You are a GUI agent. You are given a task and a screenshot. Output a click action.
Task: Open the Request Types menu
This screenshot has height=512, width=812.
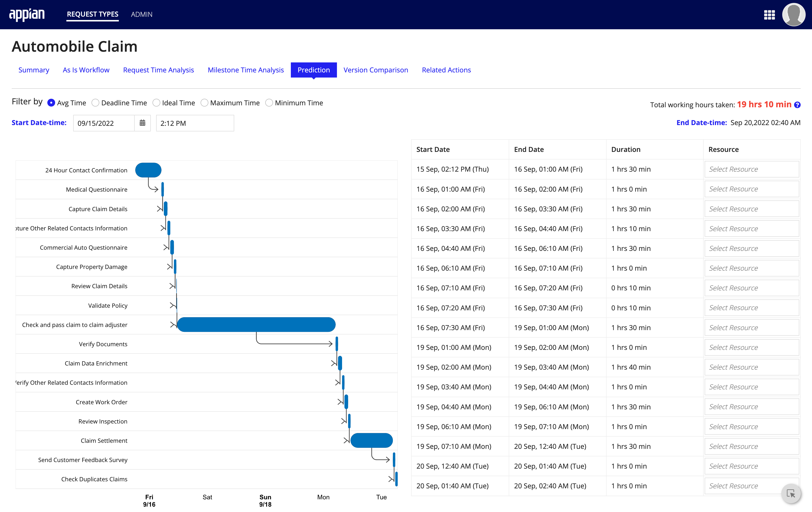coord(92,14)
